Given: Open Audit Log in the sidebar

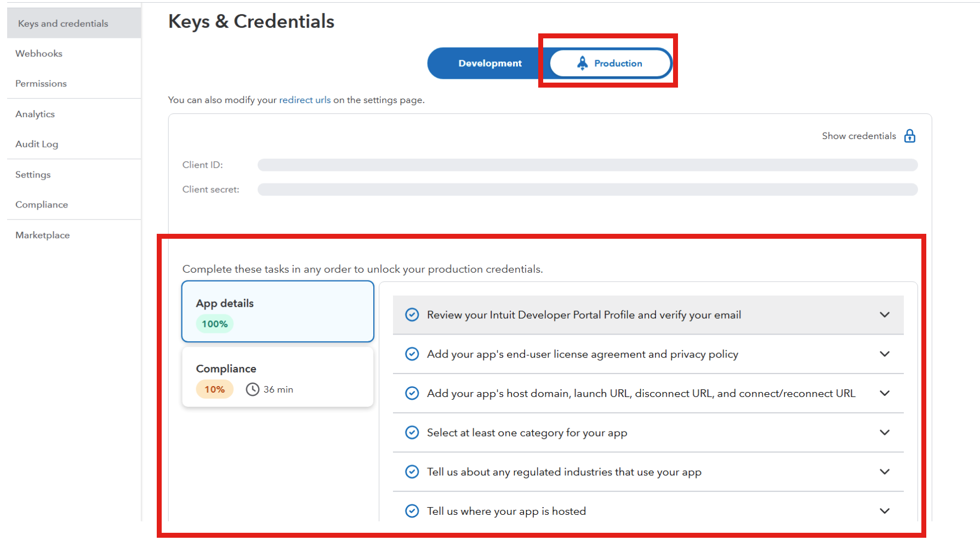Looking at the screenshot, I should pyautogui.click(x=37, y=144).
